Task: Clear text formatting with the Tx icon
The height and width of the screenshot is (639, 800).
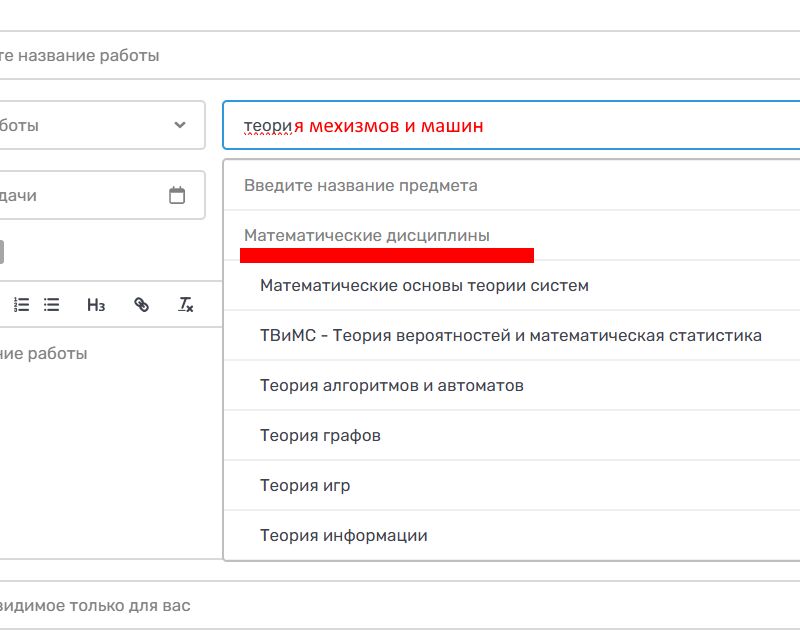Action: coord(186,305)
